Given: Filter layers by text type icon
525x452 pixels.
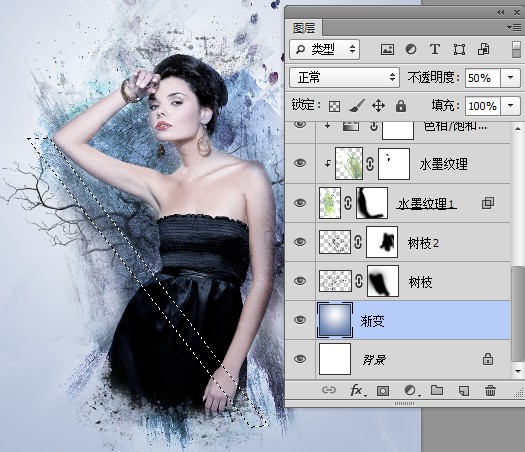Looking at the screenshot, I should click(435, 50).
